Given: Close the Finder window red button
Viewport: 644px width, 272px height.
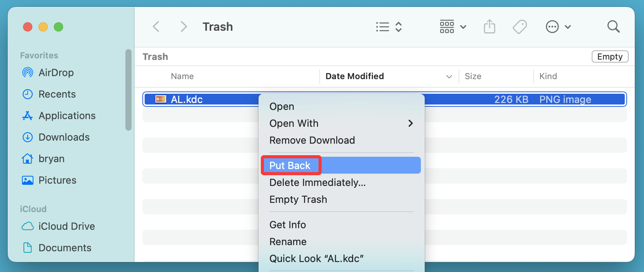Looking at the screenshot, I should (x=28, y=27).
